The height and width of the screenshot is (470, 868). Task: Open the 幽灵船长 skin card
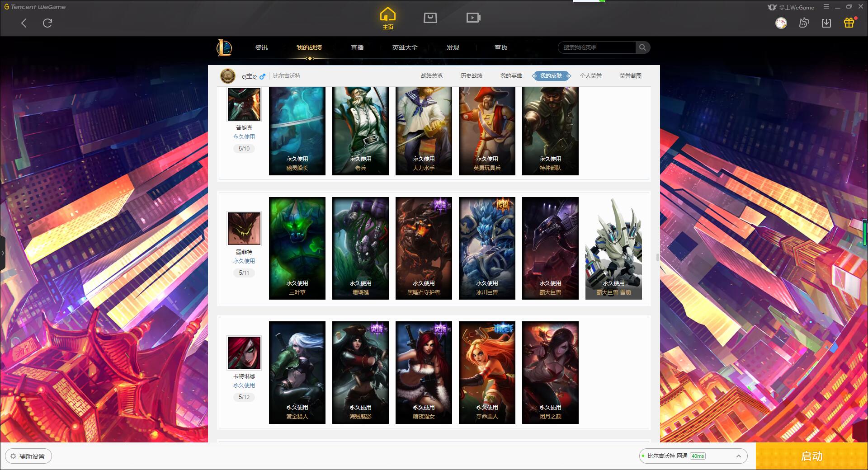click(297, 131)
